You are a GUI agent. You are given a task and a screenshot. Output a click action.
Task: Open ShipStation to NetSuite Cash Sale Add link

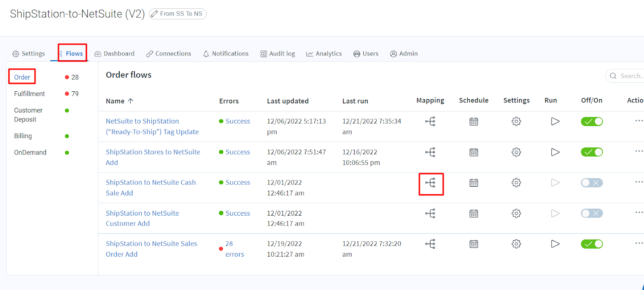[151, 188]
